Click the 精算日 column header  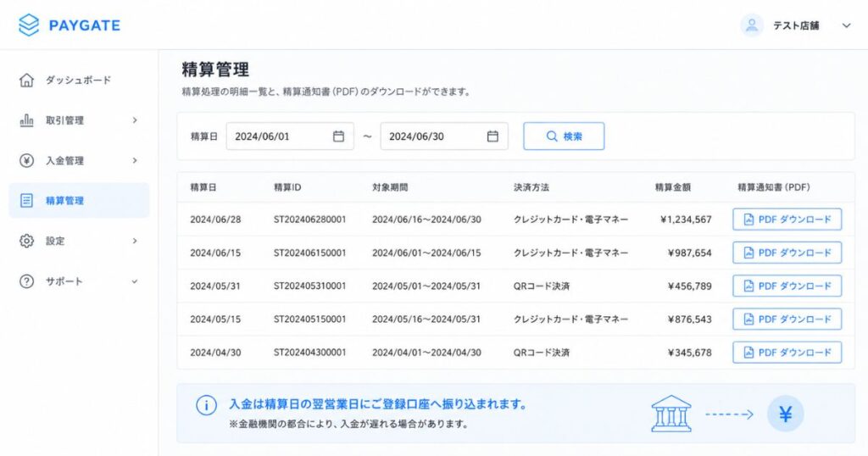point(203,187)
